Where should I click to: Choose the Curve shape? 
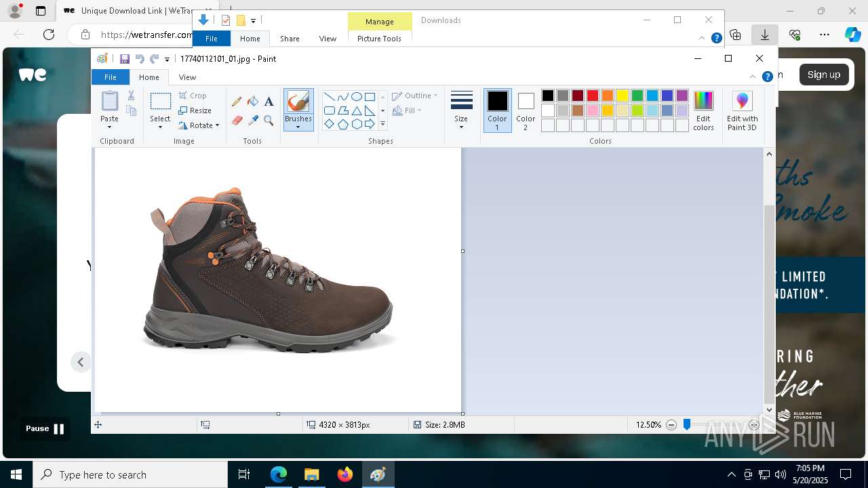[342, 96]
